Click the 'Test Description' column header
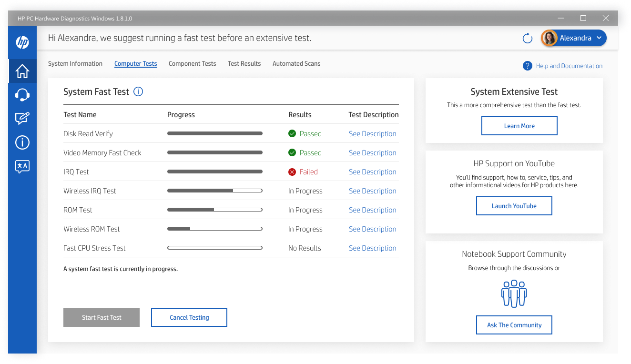This screenshot has width=631, height=364. [374, 115]
